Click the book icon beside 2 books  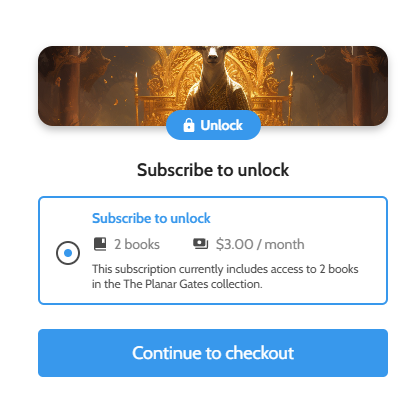pyautogui.click(x=100, y=244)
